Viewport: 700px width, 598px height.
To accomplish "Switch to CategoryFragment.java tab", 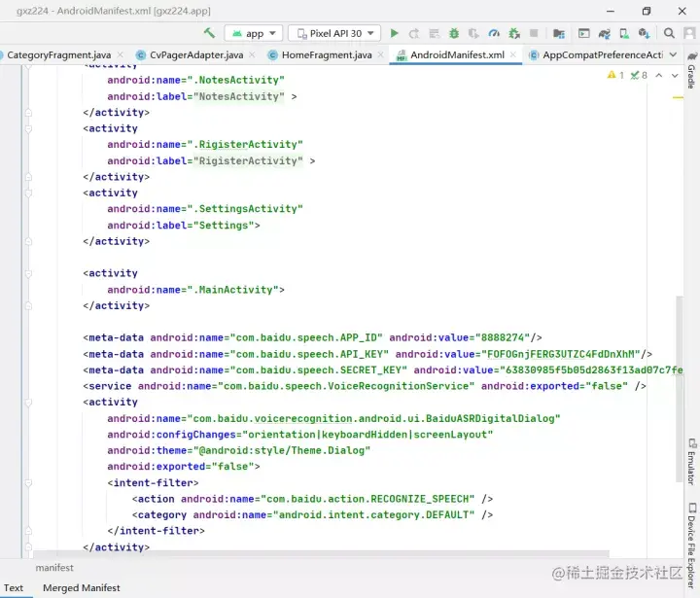I will click(59, 54).
